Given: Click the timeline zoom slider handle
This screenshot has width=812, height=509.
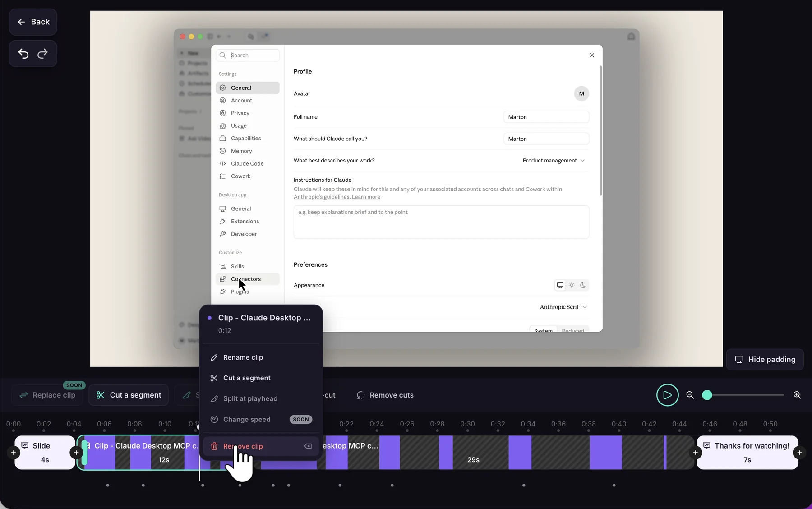Looking at the screenshot, I should pos(707,395).
